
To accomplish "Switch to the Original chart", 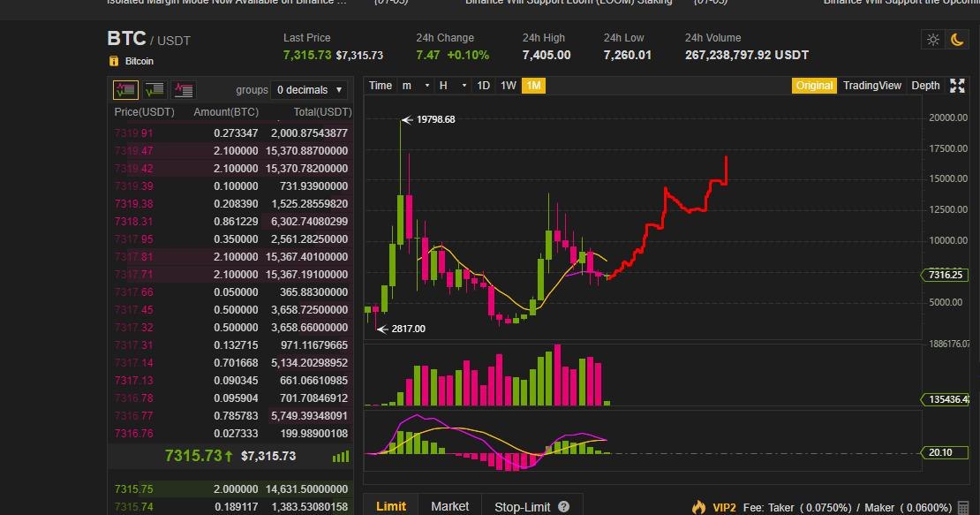I will 814,86.
